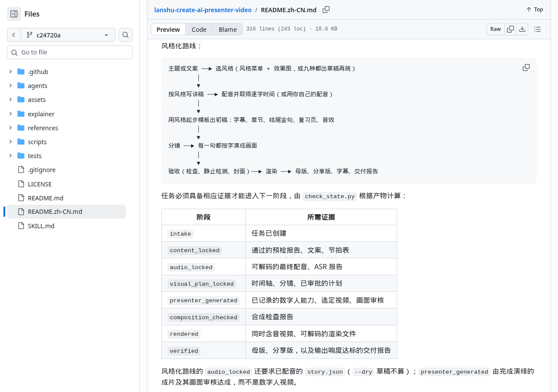Expand the scripts folder

pyautogui.click(x=10, y=142)
